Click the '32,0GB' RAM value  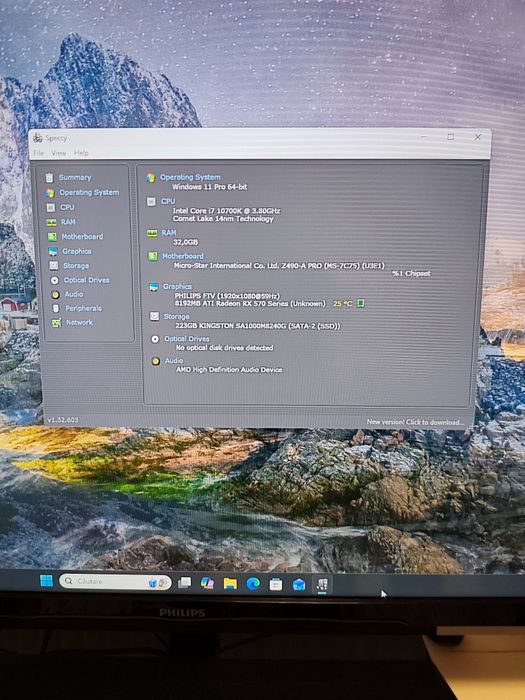[x=185, y=242]
